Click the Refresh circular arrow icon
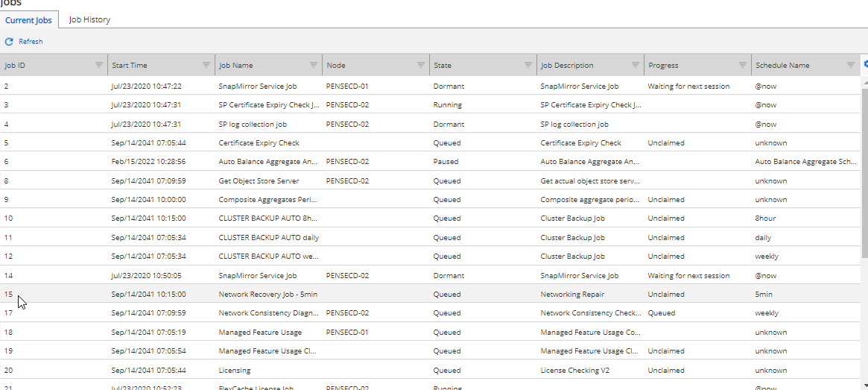This screenshot has width=868, height=390. coord(9,42)
